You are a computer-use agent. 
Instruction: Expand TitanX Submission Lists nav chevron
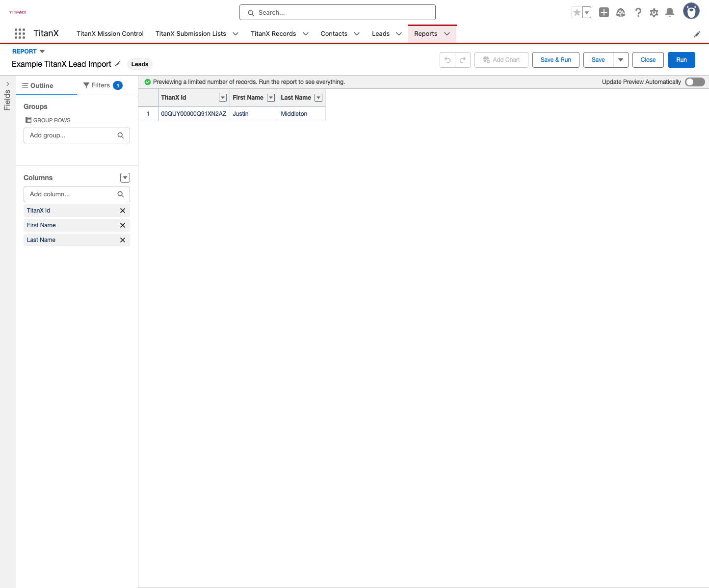(x=236, y=34)
